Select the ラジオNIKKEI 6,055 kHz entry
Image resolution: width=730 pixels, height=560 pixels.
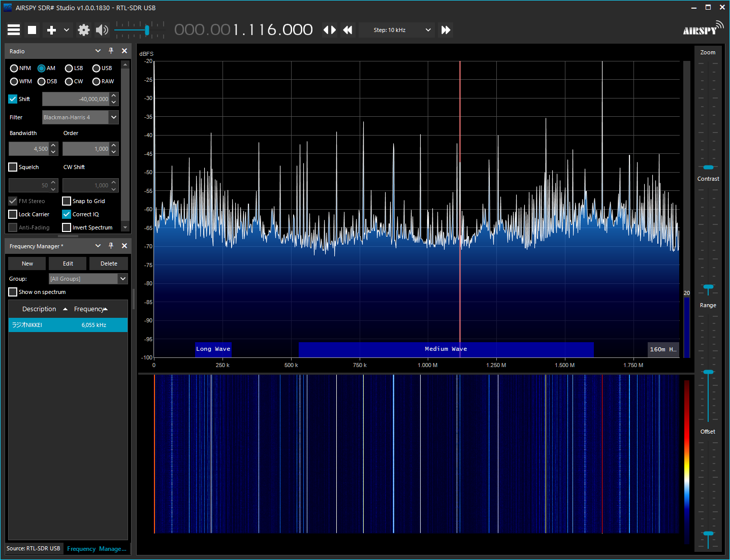68,325
